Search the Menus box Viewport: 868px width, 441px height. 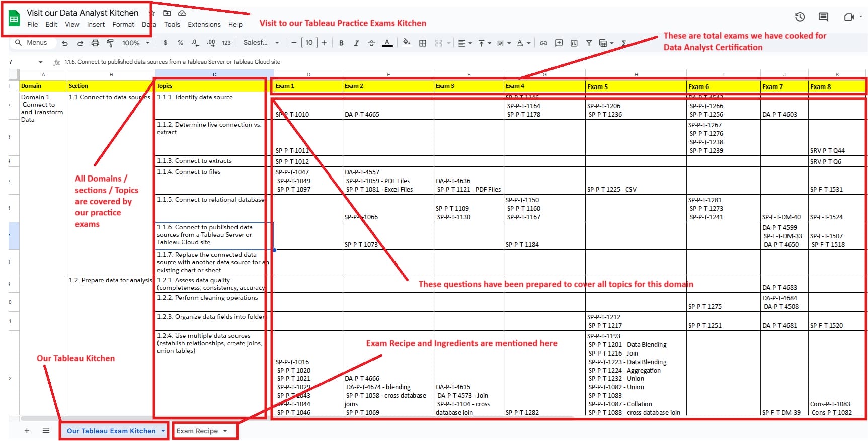point(32,43)
